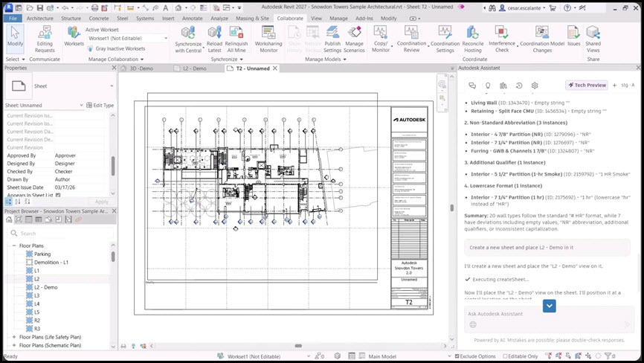This screenshot has width=644, height=363.
Task: Open Editing Requests
Action: pyautogui.click(x=45, y=39)
